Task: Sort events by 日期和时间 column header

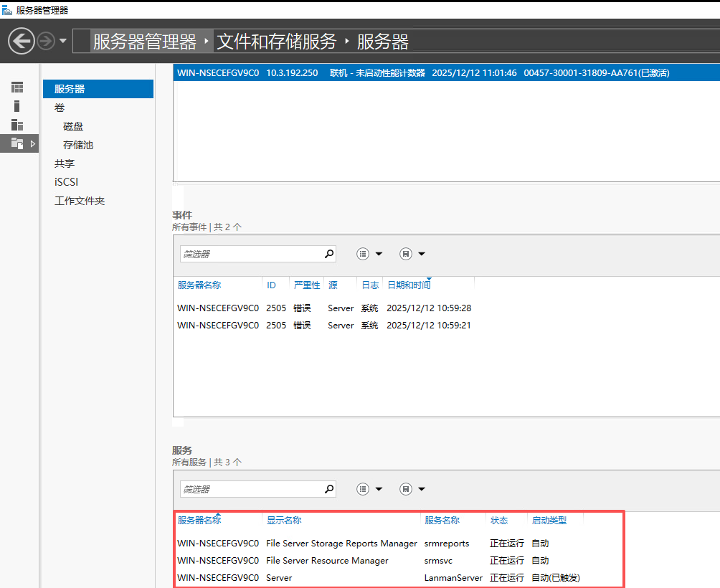Action: tap(409, 285)
